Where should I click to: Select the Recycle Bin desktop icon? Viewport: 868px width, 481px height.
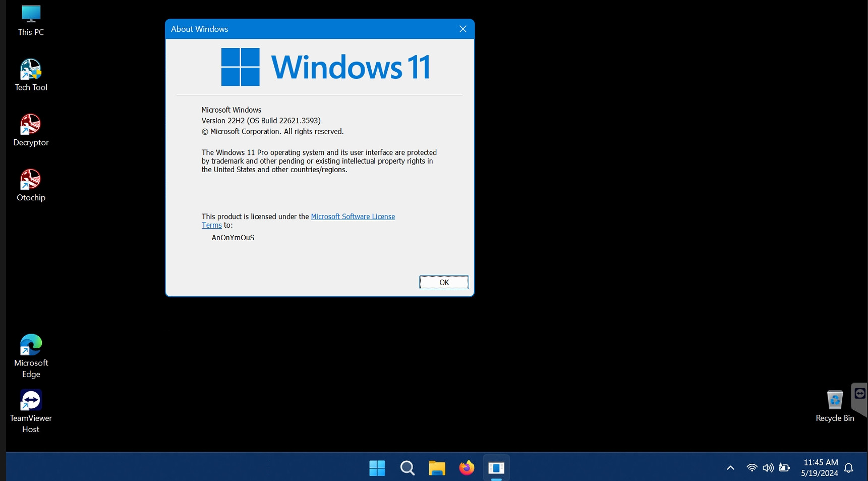835,406
